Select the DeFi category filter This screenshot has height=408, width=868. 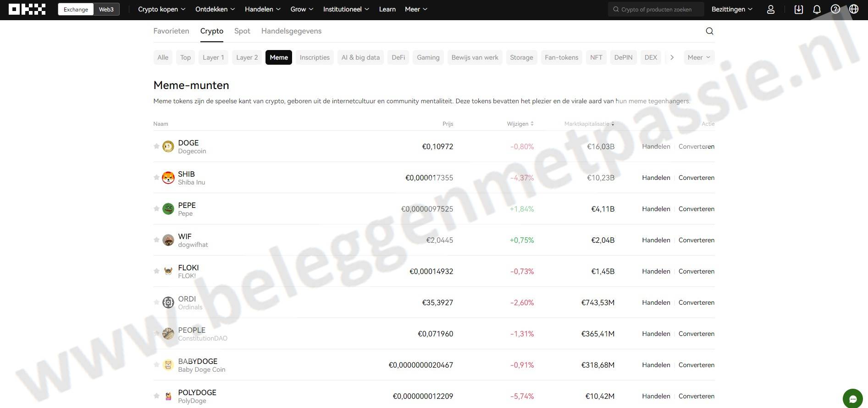pyautogui.click(x=398, y=57)
